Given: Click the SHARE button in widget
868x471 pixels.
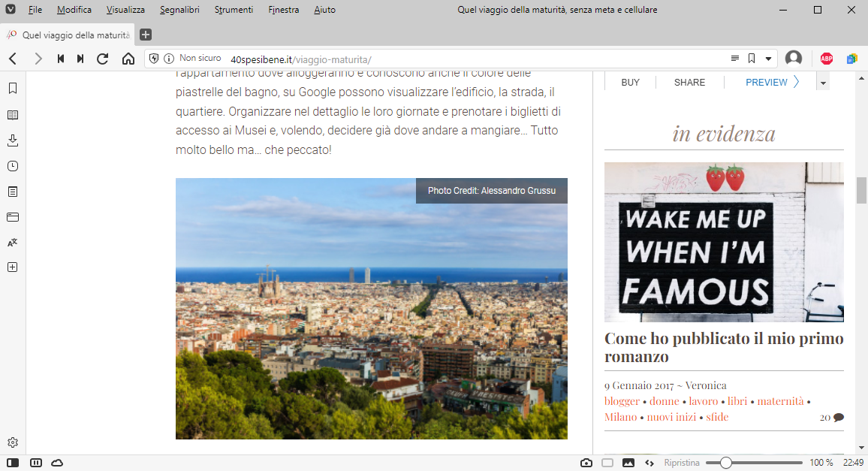Looking at the screenshot, I should coord(690,82).
